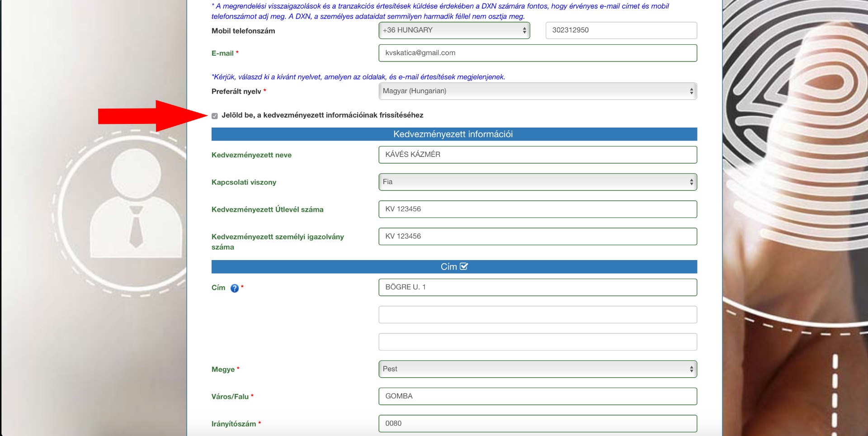Select the Irányítószám field with 0080
868x436 pixels.
tap(537, 423)
